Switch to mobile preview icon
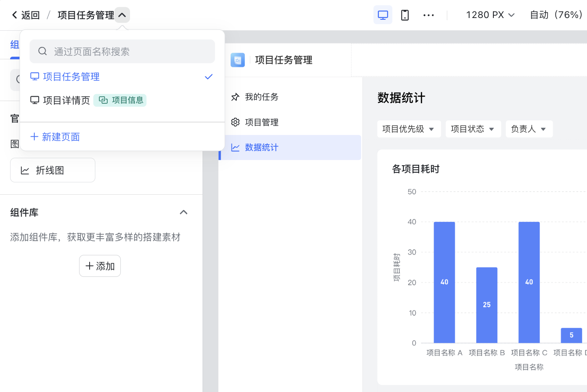Screen dimensions: 587x392 coord(405,15)
